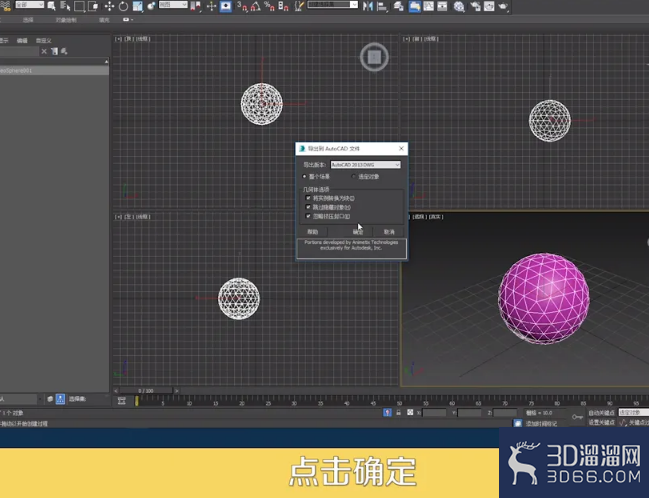Open the Schematic View icon

[x=442, y=6]
